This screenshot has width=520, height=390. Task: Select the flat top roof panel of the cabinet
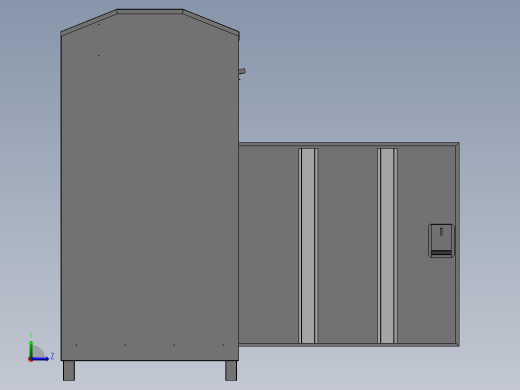pos(150,12)
